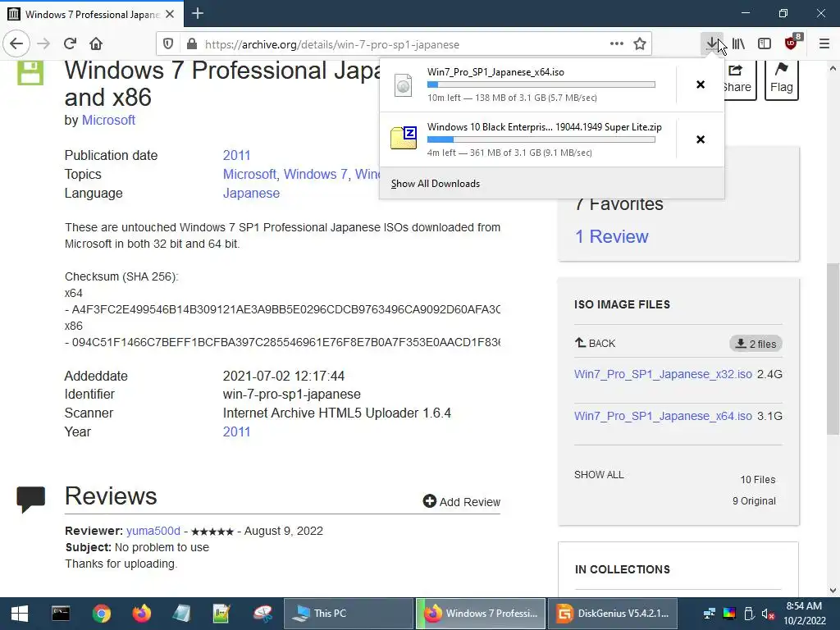Open the 1 Review link
The image size is (840, 630).
click(x=612, y=236)
